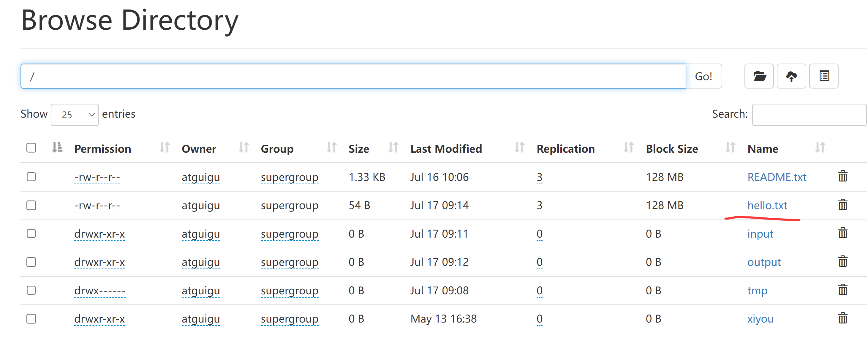Toggle the select-all checkbox in the header
Viewport: 868px width, 338px height.
pos(31,148)
